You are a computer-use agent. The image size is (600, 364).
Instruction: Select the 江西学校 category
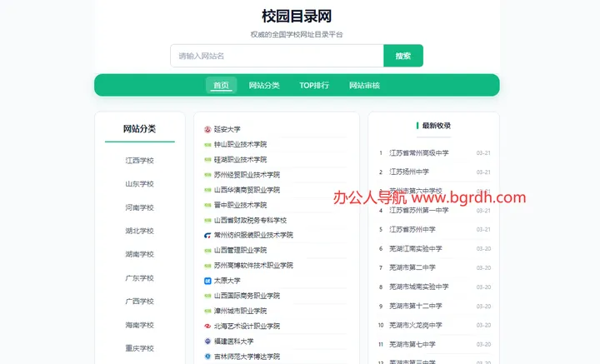140,161
